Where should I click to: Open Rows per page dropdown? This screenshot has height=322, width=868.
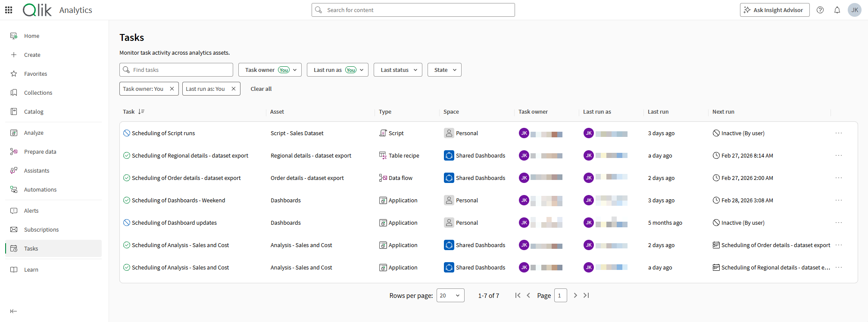450,295
